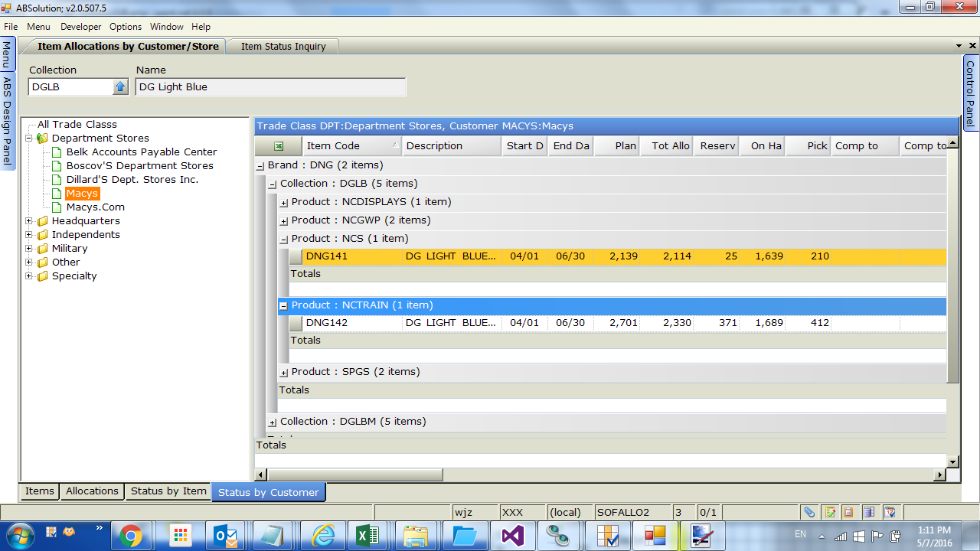Viewport: 980px width, 551px height.
Task: Select Belk Accounts Payable Center in tree
Action: point(142,152)
